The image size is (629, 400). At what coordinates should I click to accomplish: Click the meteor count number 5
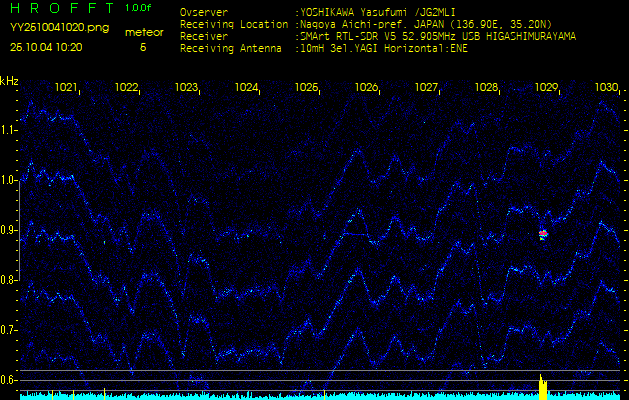143,46
